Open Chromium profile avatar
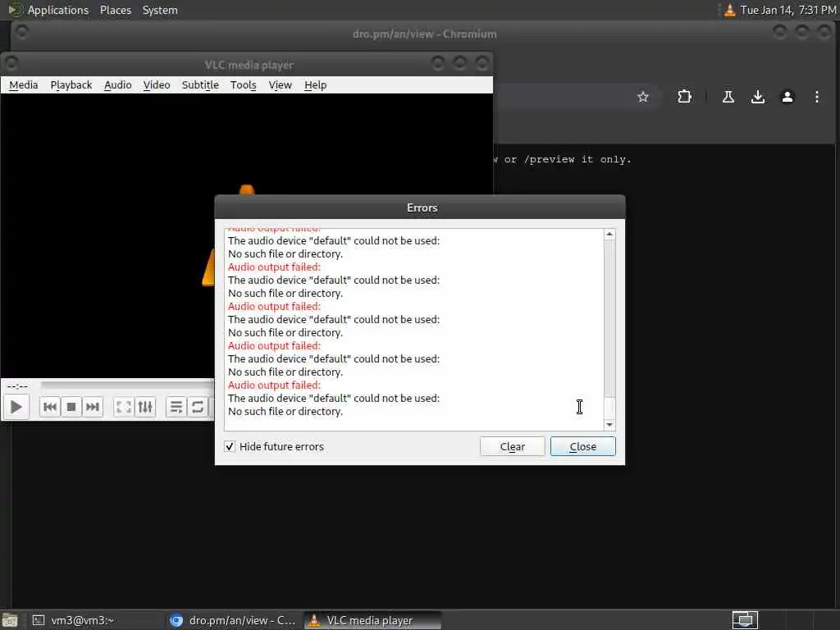 pos(787,97)
